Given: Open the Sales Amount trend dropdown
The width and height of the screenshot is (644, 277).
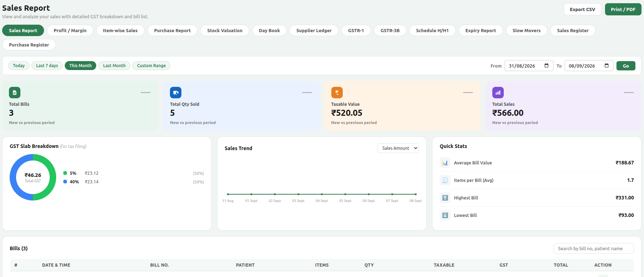Looking at the screenshot, I should tap(398, 148).
